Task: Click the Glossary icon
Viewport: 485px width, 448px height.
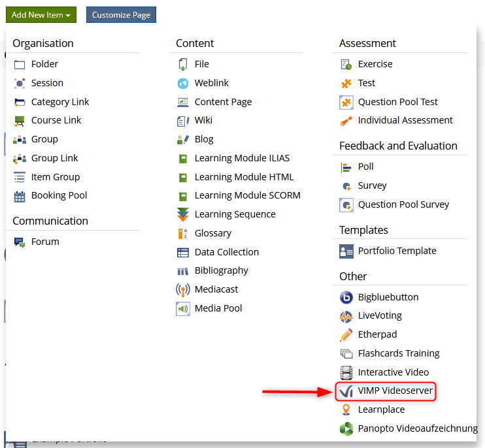Action: [183, 234]
